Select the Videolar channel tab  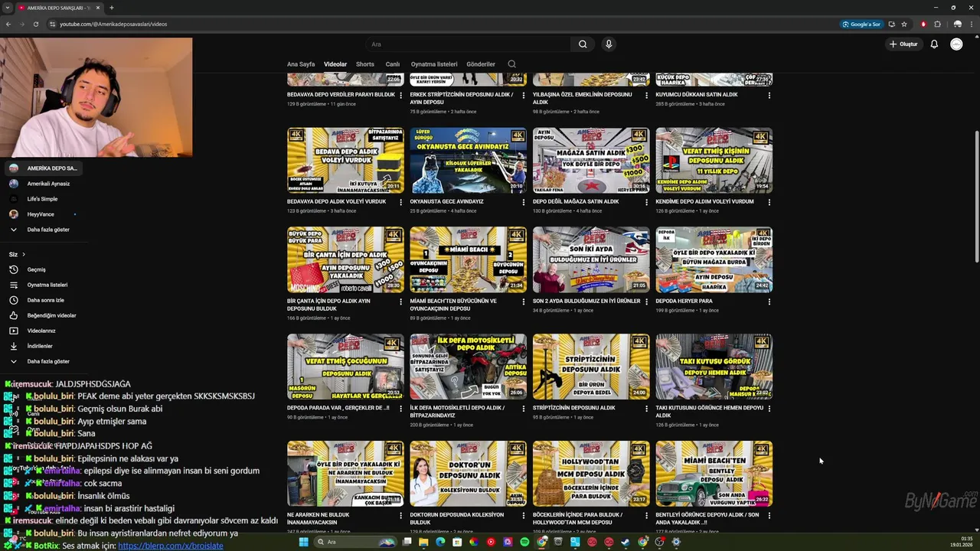tap(335, 64)
